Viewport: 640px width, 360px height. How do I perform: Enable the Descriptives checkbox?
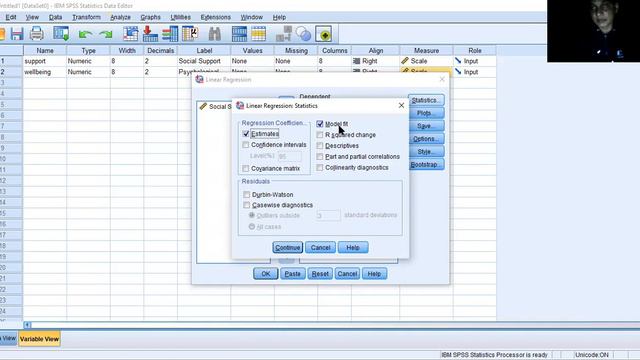[x=320, y=146]
